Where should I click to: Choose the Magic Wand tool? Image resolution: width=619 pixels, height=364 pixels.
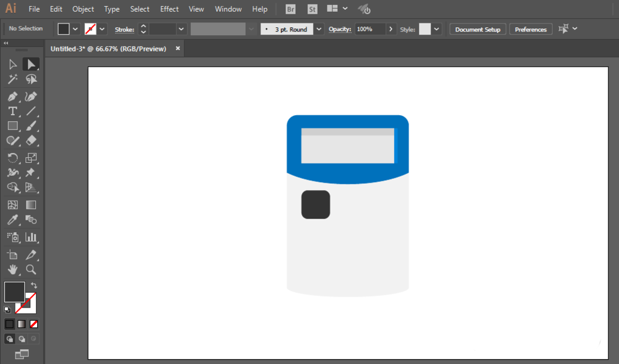tap(12, 79)
